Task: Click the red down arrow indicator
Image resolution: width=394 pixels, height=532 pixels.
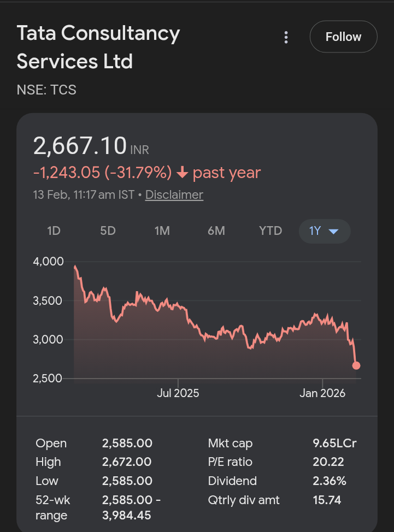Action: coord(183,173)
